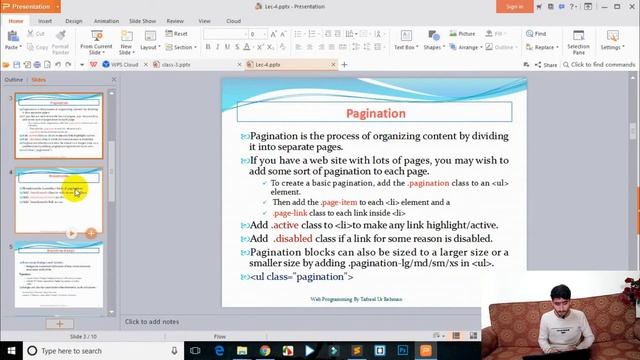Click the numbered list icon
The height and width of the screenshot is (360, 640).
(312, 34)
